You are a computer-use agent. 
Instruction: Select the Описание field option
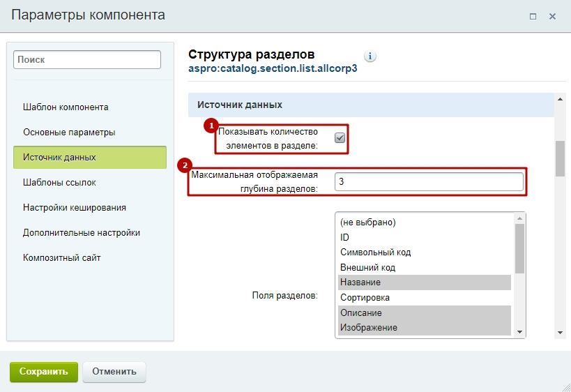pos(425,313)
